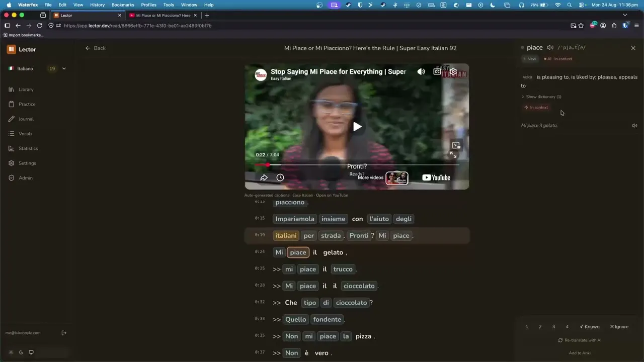644x362 pixels.
Task: Share the video via arrow icon
Action: coord(264,177)
